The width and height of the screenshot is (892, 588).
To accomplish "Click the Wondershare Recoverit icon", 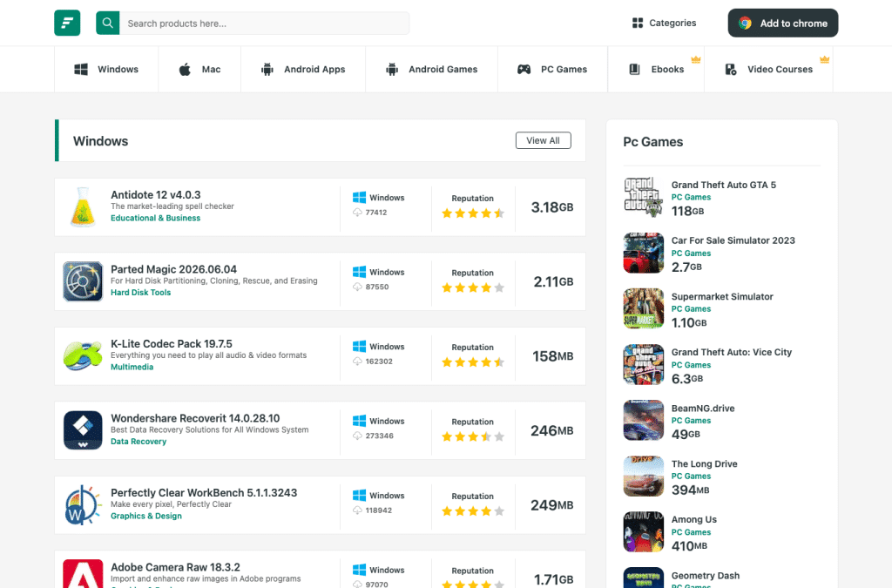I will point(83,430).
